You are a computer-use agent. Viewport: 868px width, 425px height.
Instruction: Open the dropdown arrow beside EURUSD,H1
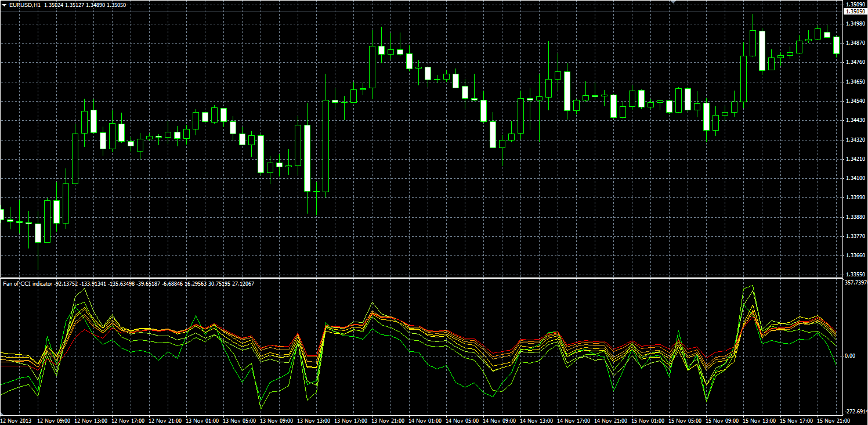click(3, 5)
